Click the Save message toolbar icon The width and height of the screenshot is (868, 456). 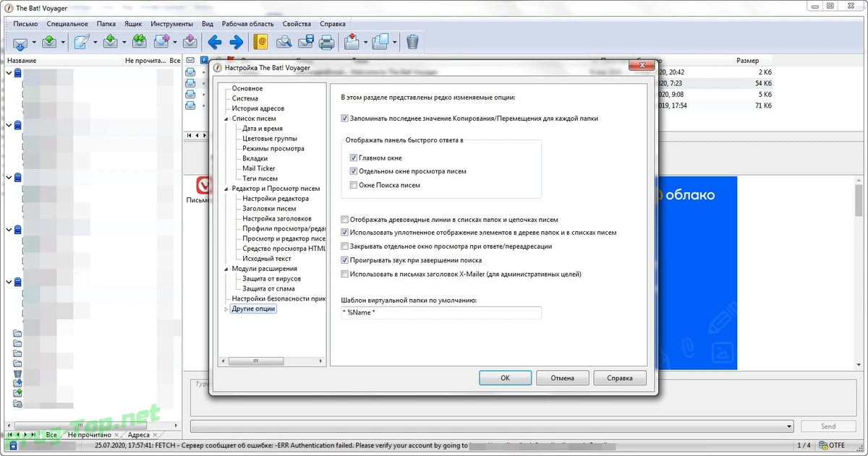[x=305, y=42]
